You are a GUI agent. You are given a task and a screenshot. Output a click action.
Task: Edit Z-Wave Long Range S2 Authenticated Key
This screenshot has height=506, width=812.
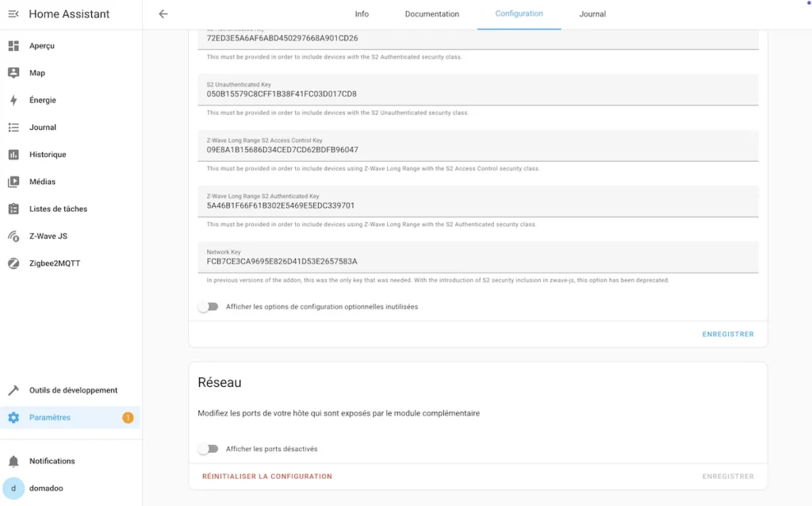pyautogui.click(x=478, y=201)
